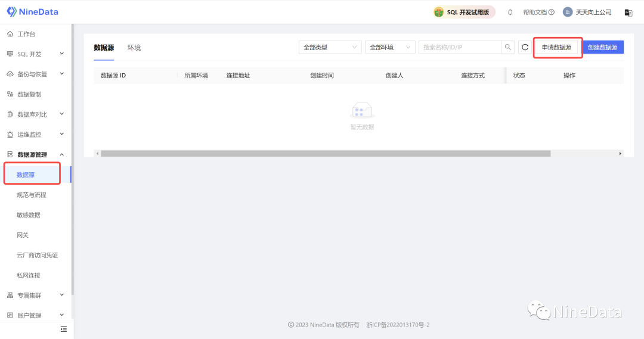The image size is (644, 339).
Task: Click the 所属环境 column header
Action: click(x=196, y=76)
